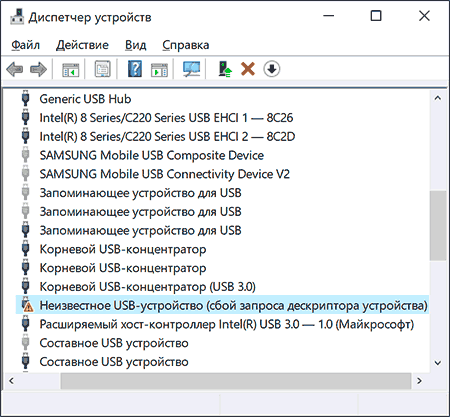Select the Generic USB Hub entry
450x417 pixels.
[x=85, y=99]
